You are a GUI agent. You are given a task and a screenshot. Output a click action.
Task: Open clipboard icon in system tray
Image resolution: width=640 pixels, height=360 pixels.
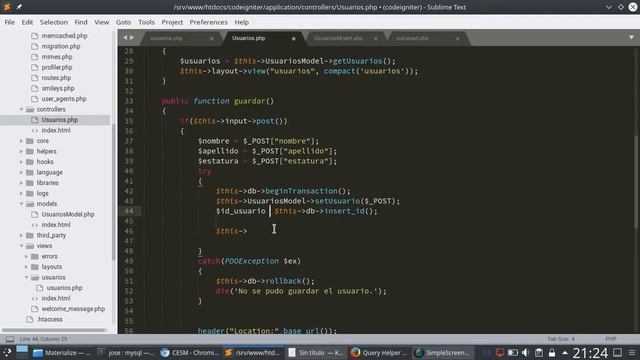pos(539,353)
